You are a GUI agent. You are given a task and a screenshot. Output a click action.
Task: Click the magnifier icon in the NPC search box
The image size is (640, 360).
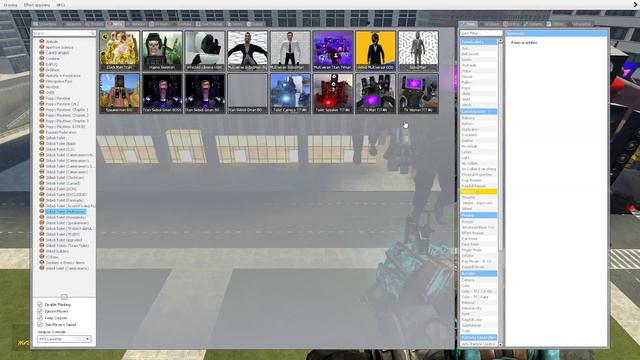(x=93, y=33)
